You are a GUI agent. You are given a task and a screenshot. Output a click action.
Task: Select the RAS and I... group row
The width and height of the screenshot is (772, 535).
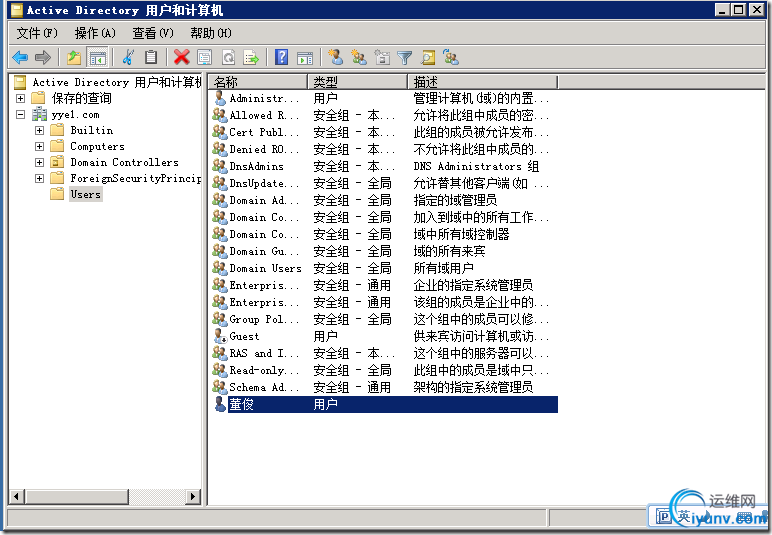385,353
